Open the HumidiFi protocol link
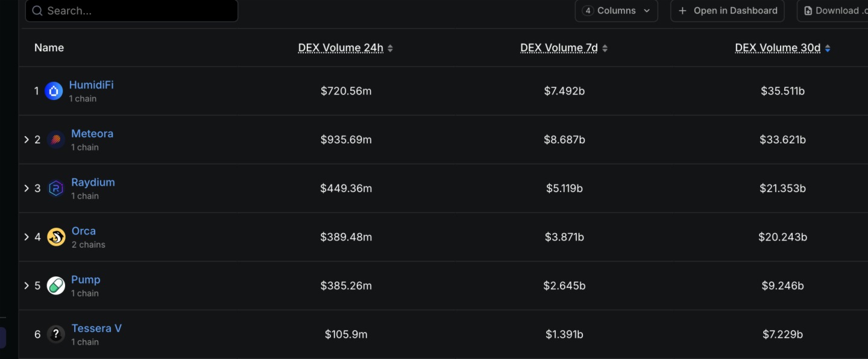 (x=91, y=85)
